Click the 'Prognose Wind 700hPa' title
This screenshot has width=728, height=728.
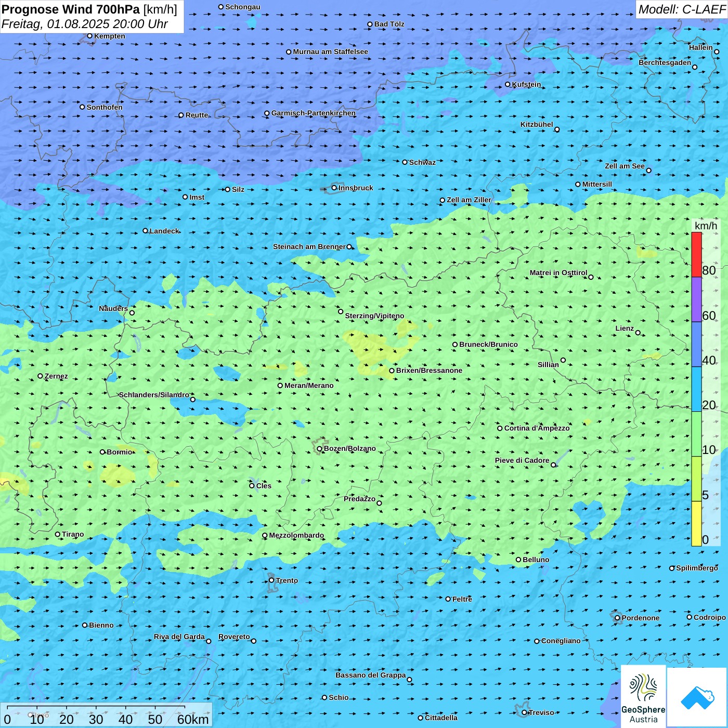(71, 9)
